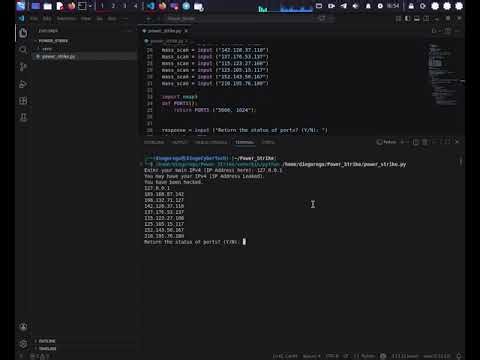
Task: Click the UTF-8 encoding status entry
Action: [x=332, y=356]
